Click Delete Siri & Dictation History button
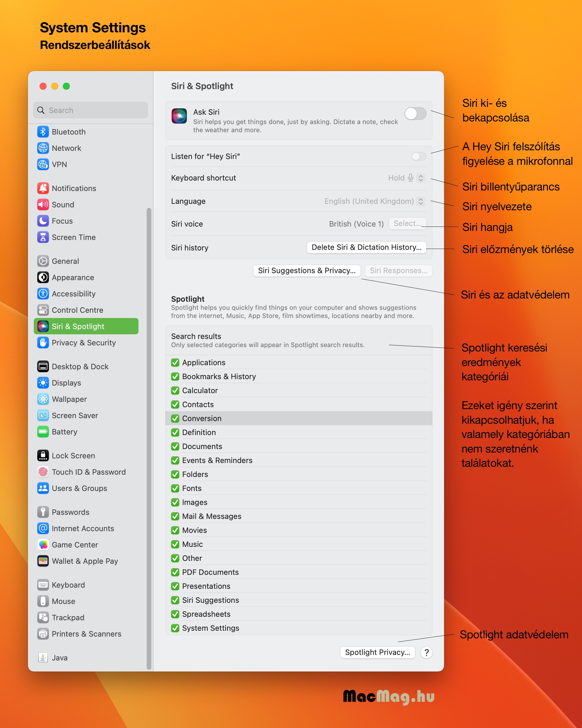This screenshot has width=582, height=728. 366,247
